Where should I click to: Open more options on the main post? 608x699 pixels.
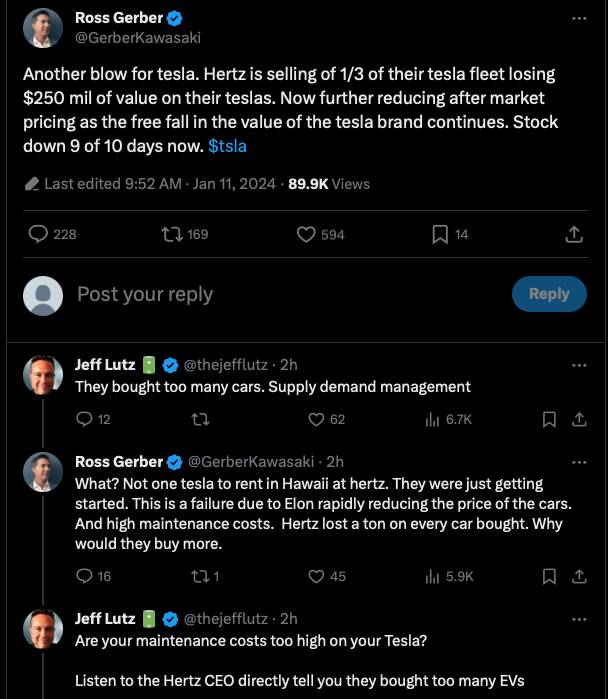point(579,18)
